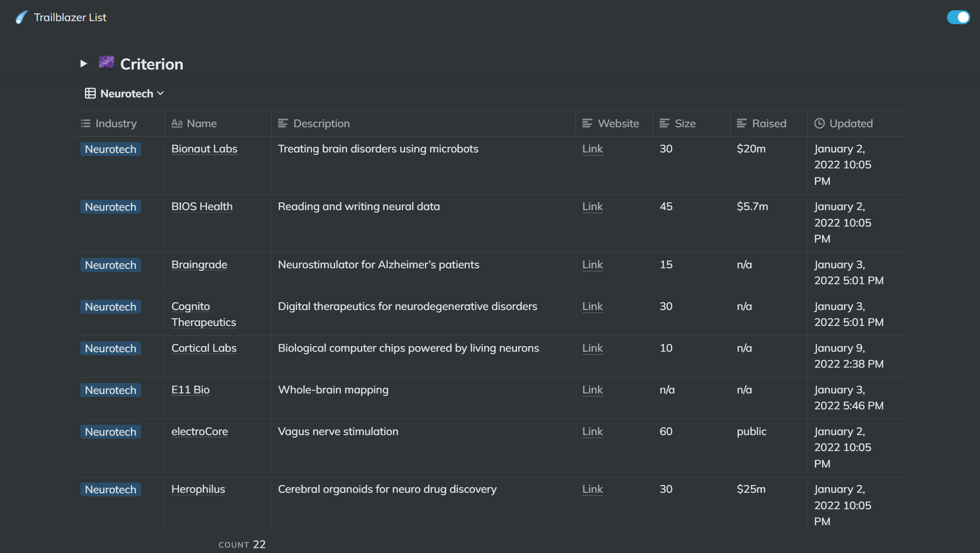Click the Neurotech tag on Braingrade row
This screenshot has width=980, height=553.
click(x=111, y=265)
